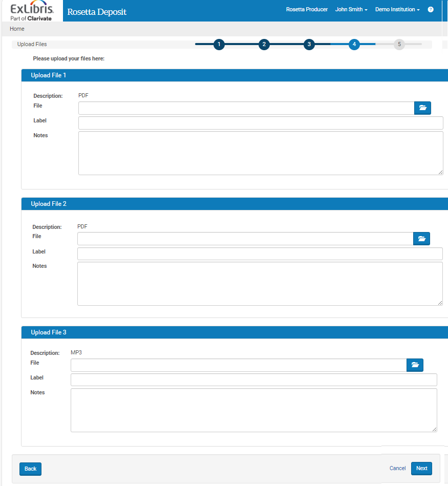Screen dimensions: 448x486
Task: Click the folder icon in Upload File 3
Action: coord(415,365)
